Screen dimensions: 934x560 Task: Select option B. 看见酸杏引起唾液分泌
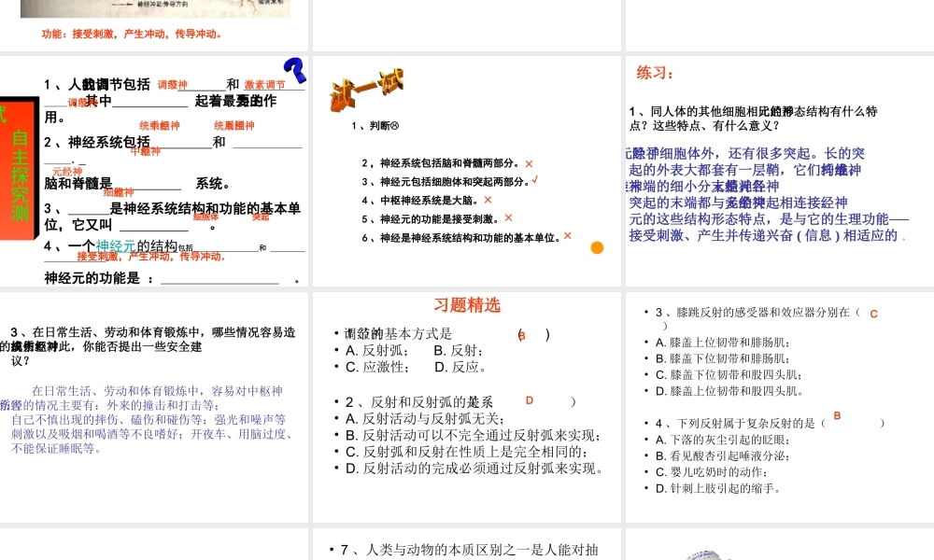[x=723, y=455]
